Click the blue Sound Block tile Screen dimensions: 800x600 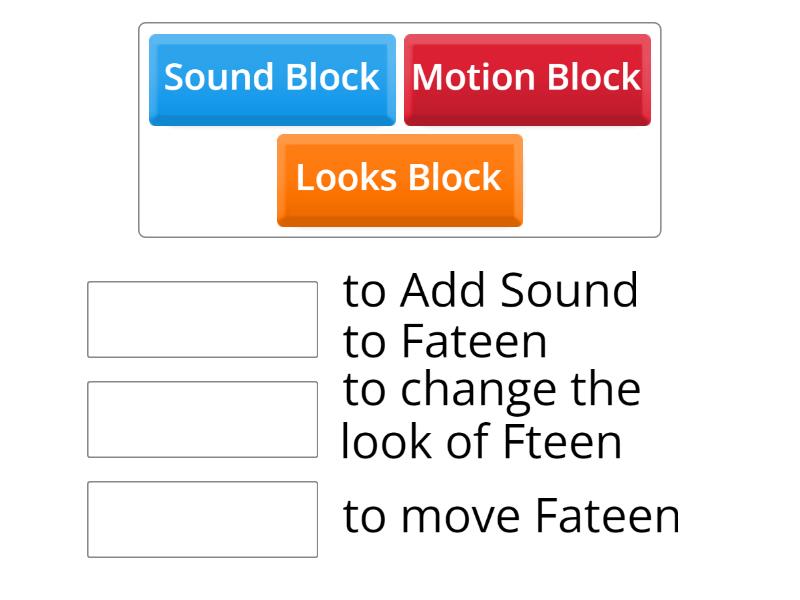click(272, 79)
